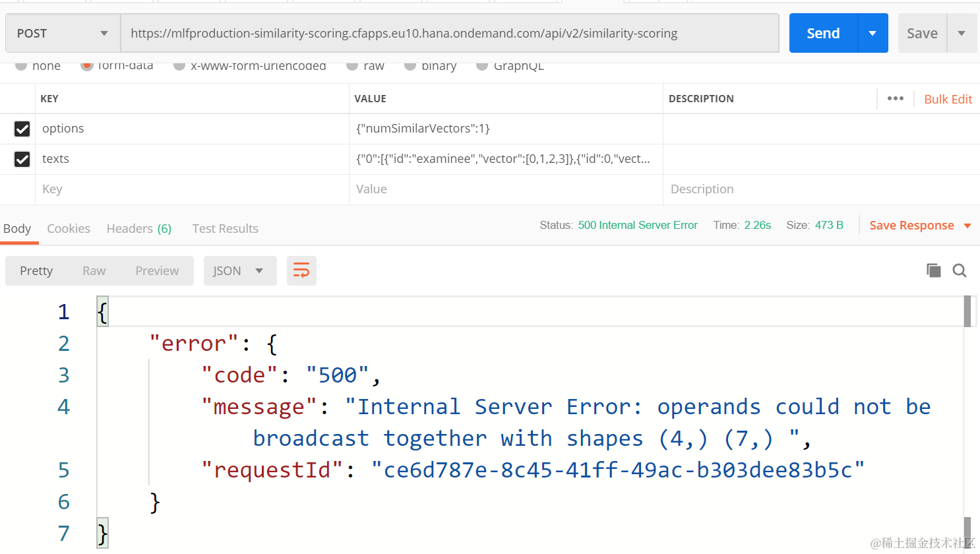This screenshot has height=554, width=980.
Task: Expand the Save button dropdown arrow
Action: tap(962, 33)
